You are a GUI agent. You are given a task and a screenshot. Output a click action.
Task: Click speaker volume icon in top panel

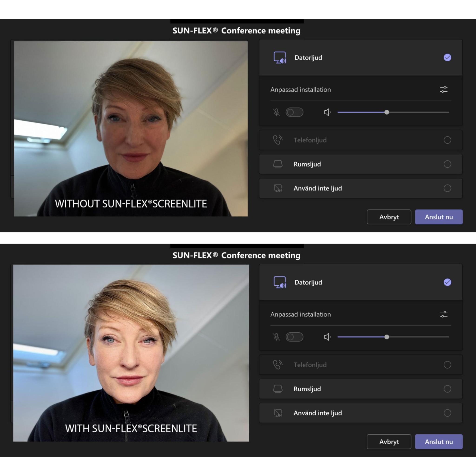[327, 112]
